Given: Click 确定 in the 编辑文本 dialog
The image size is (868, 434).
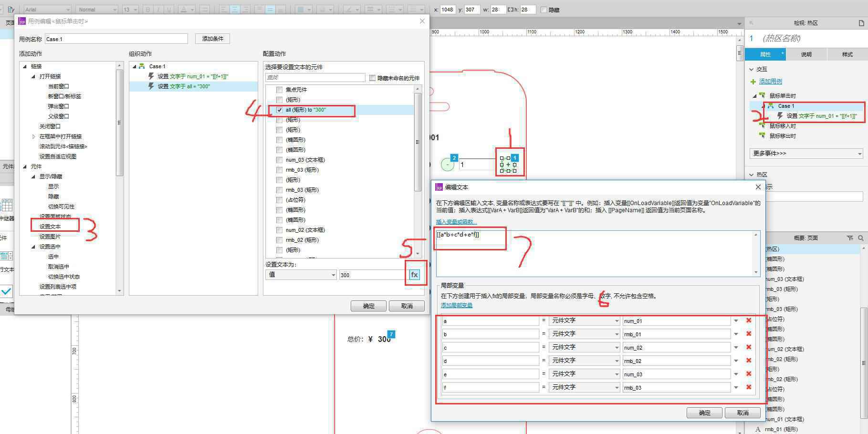Looking at the screenshot, I should pyautogui.click(x=704, y=413).
